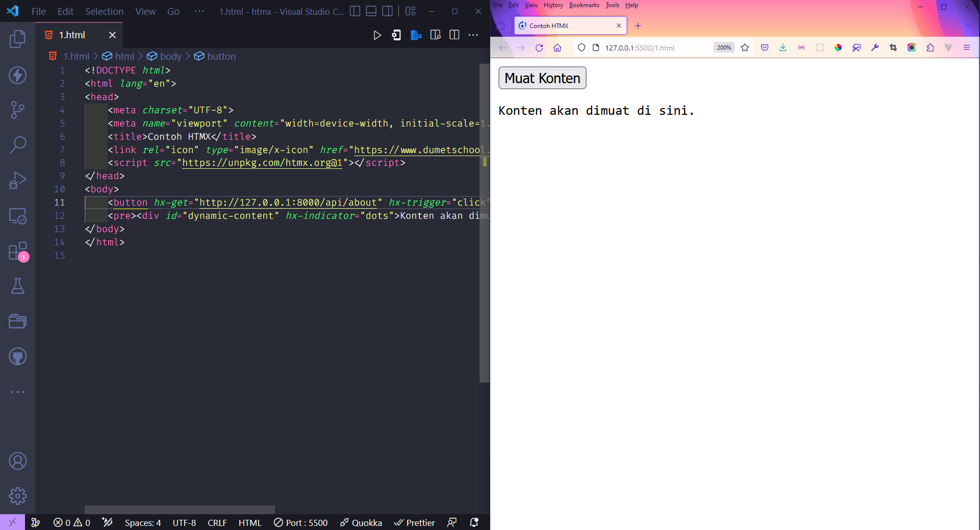Screen dimensions: 980x530
Task: Run the code with play icon
Action: coord(377,35)
